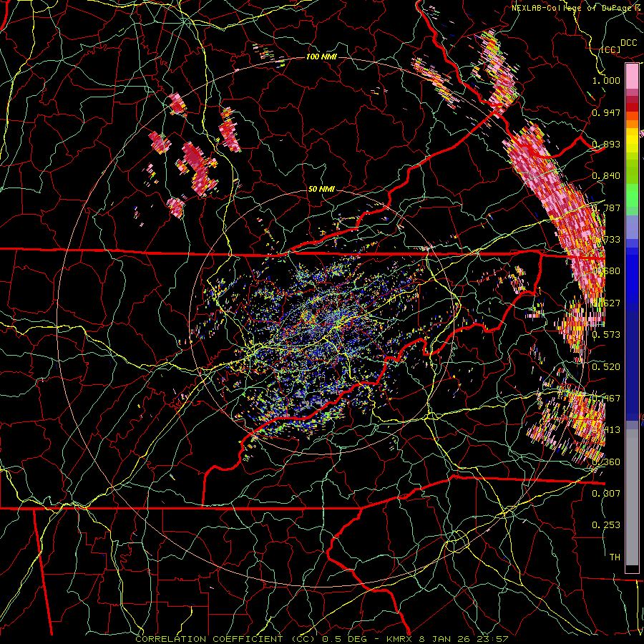Pick the light pink swatch atop color bar
This screenshot has width=644, height=644.
[632, 76]
